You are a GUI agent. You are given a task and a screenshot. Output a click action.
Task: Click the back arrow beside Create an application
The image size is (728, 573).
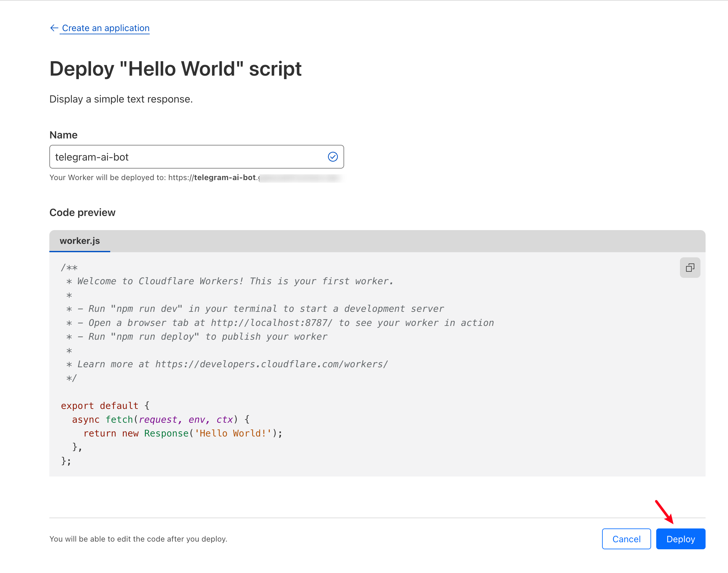(x=54, y=28)
